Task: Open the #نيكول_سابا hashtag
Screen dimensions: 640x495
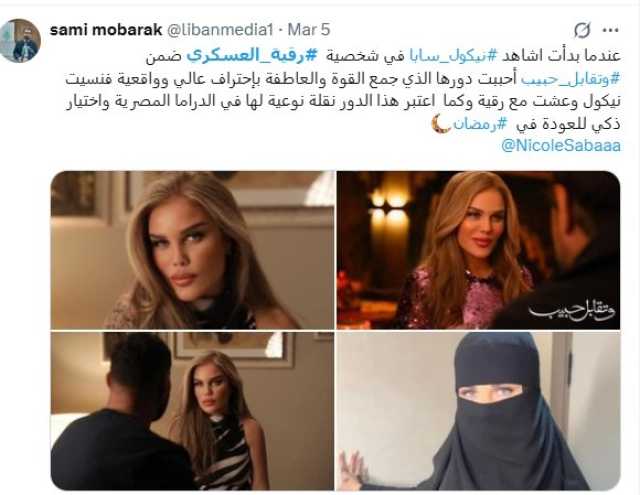Action: (x=451, y=56)
